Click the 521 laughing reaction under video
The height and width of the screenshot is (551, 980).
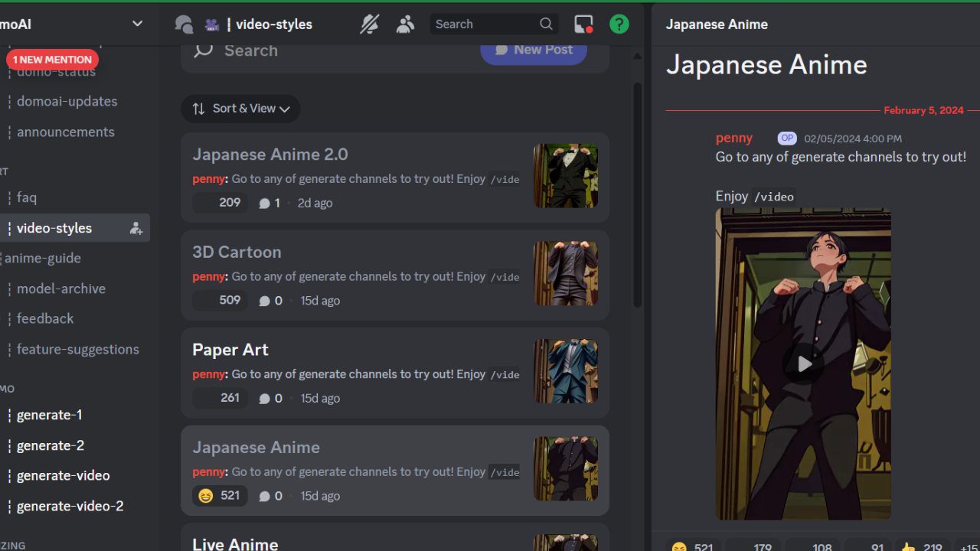pos(692,546)
